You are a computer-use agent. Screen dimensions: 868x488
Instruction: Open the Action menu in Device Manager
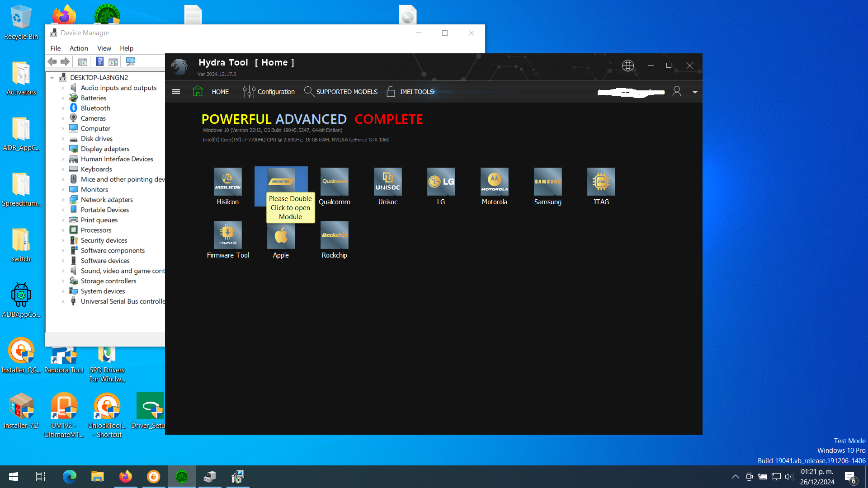click(79, 48)
